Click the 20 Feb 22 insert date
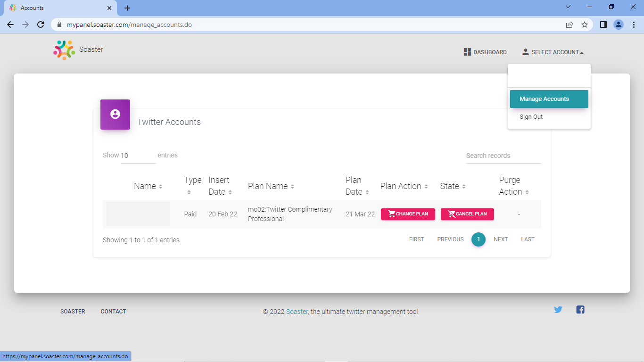Image resolution: width=644 pixels, height=362 pixels. [223, 214]
